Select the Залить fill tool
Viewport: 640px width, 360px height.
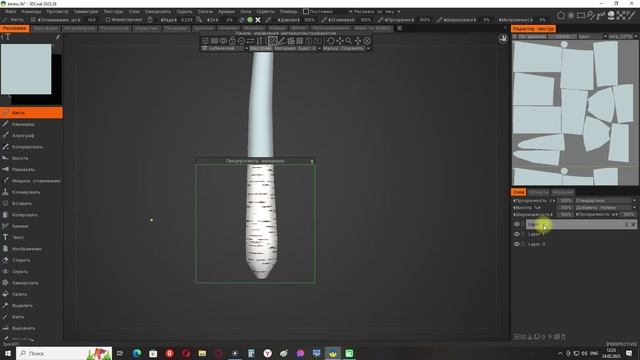click(31, 294)
